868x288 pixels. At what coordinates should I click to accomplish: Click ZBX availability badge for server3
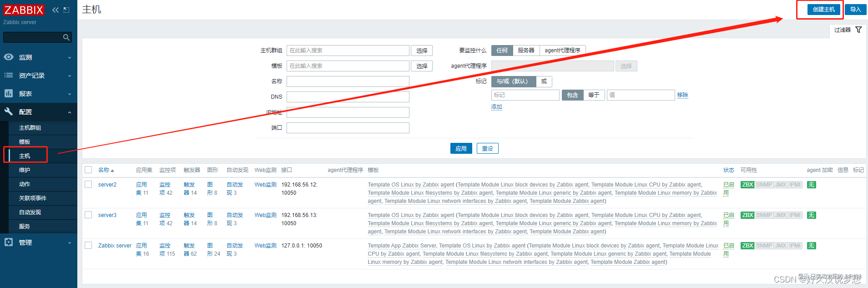pyautogui.click(x=747, y=215)
